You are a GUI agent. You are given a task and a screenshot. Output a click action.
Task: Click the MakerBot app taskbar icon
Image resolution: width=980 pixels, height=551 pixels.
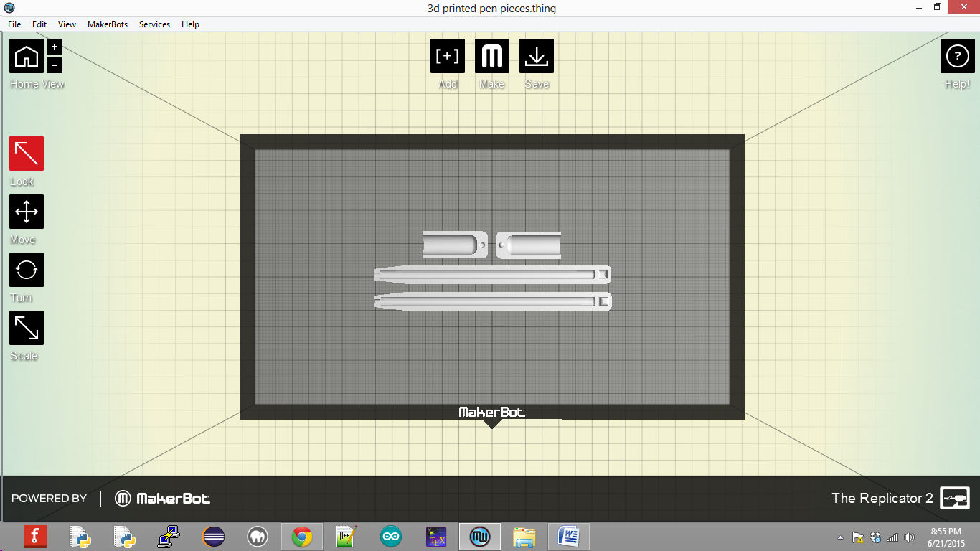pyautogui.click(x=480, y=537)
